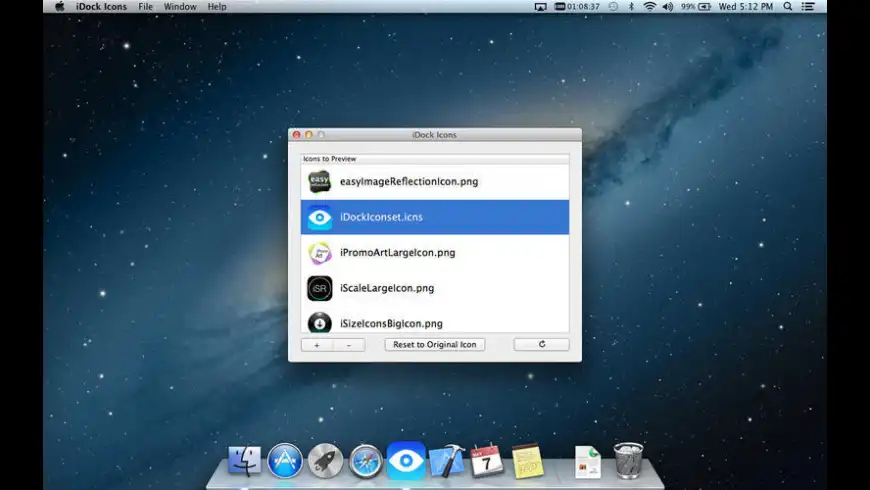
Task: Click the easyImageReflectionIcon.png thumbnail icon
Action: tap(319, 182)
